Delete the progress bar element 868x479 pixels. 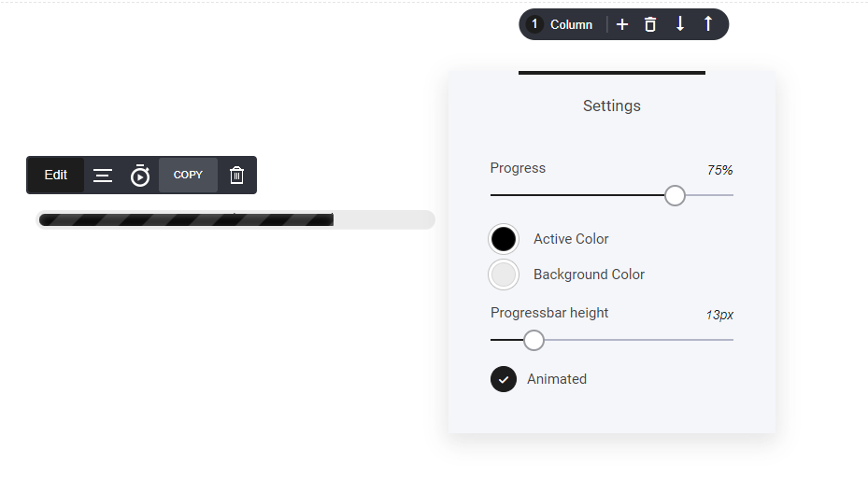tap(237, 176)
